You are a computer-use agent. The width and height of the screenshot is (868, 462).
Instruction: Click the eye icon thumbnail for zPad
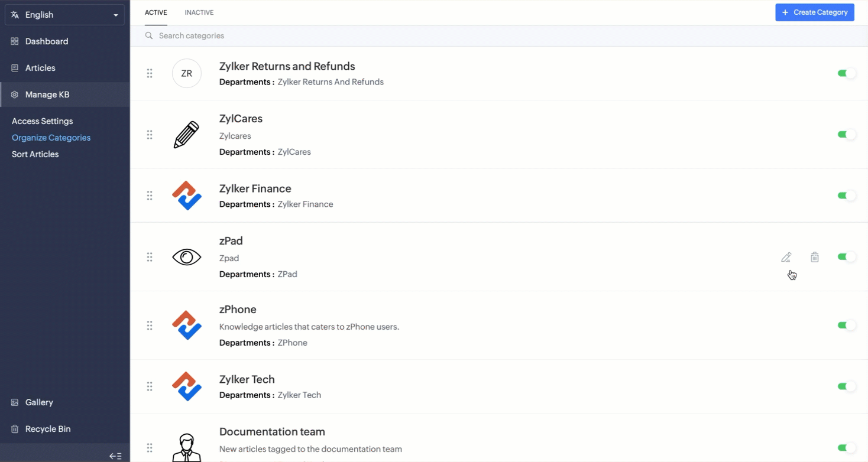point(187,257)
